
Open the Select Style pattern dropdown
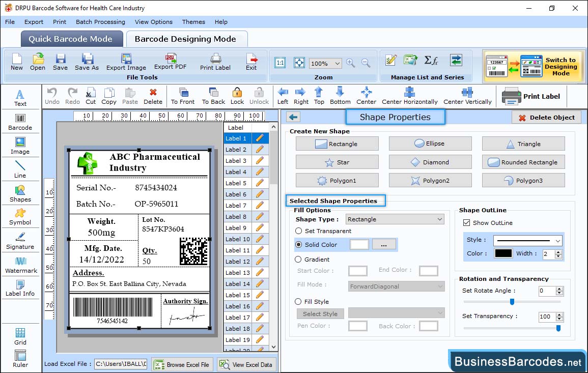[396, 312]
